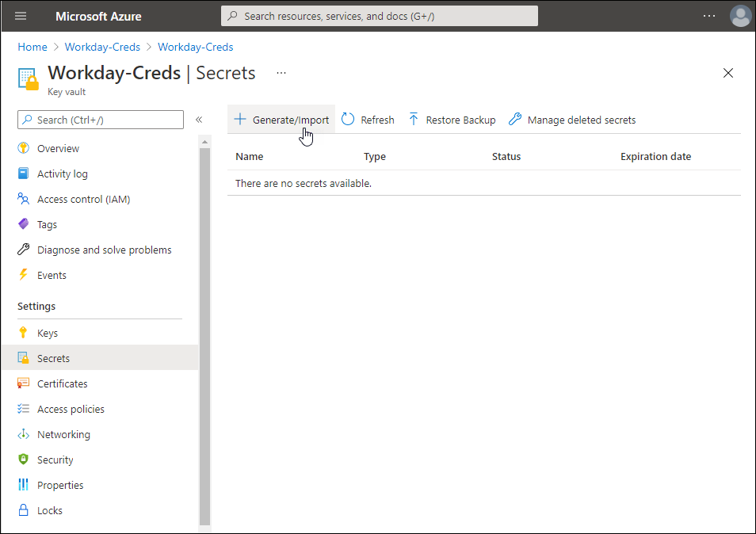This screenshot has height=534, width=756.
Task: Select Certificates under Settings
Action: pyautogui.click(x=62, y=383)
